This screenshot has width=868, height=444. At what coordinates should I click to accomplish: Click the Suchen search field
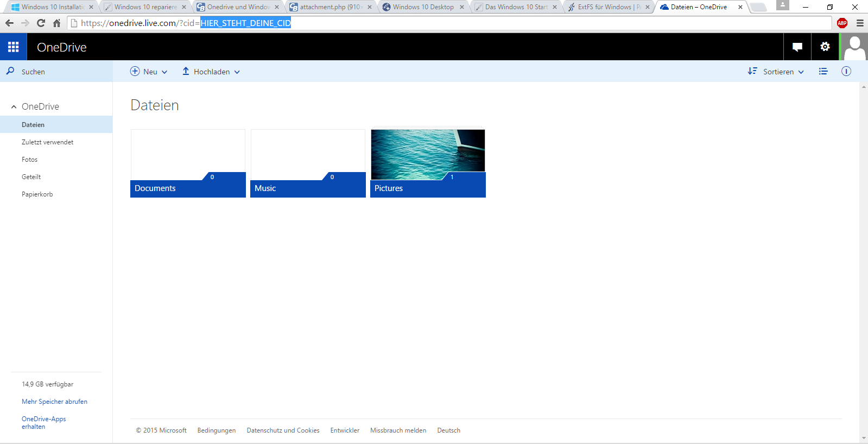[x=56, y=71]
